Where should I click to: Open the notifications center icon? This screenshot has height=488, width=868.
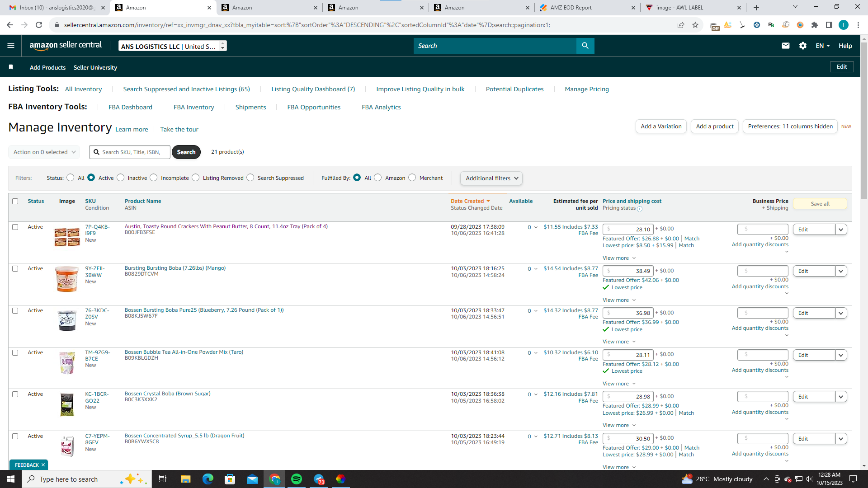854,479
